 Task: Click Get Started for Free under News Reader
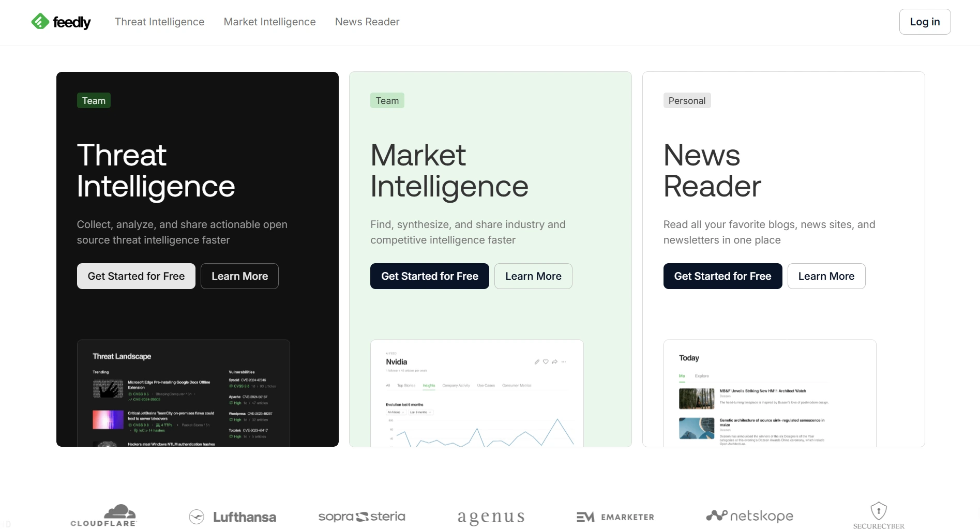pos(722,276)
